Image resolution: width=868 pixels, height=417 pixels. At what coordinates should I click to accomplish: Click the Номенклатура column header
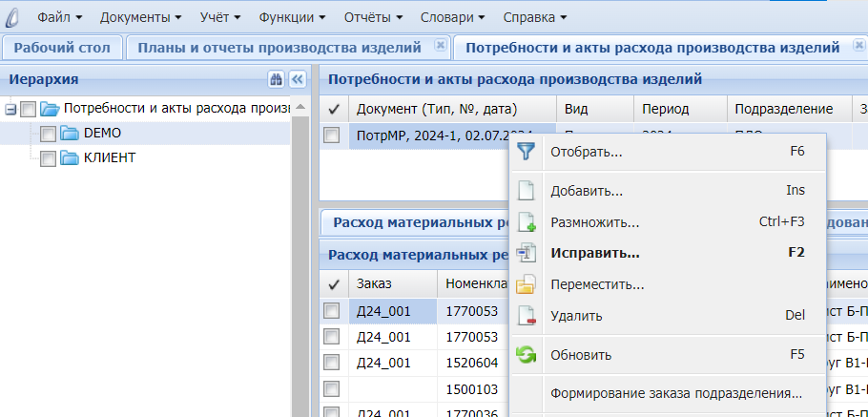pyautogui.click(x=470, y=283)
